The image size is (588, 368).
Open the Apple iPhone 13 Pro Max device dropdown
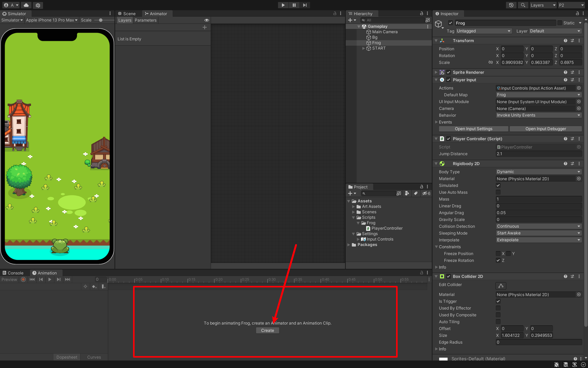point(52,20)
